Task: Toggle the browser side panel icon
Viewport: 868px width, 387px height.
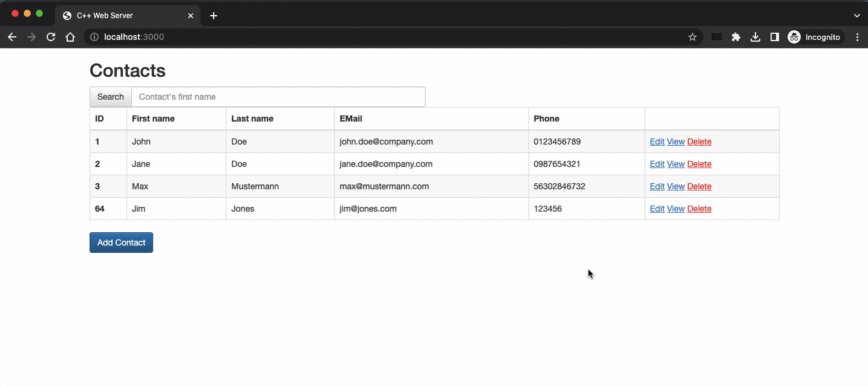Action: point(774,37)
